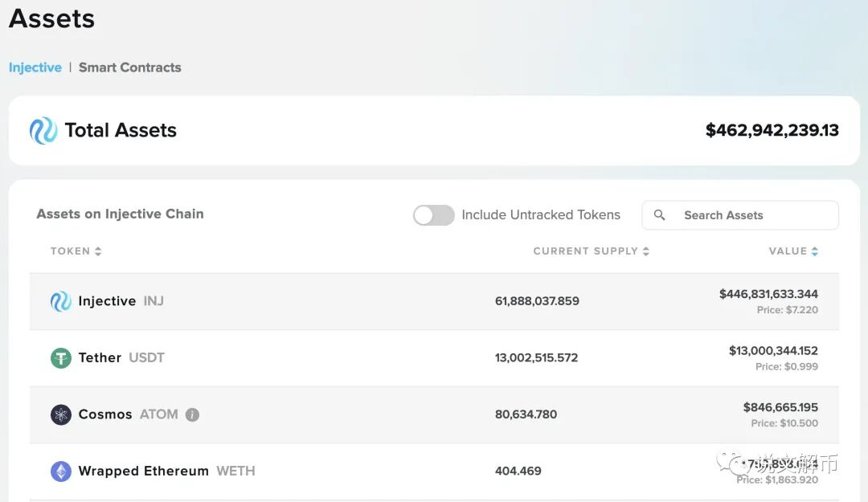The image size is (868, 502).
Task: Click the ATOM Price: $10.500 text
Action: click(784, 422)
